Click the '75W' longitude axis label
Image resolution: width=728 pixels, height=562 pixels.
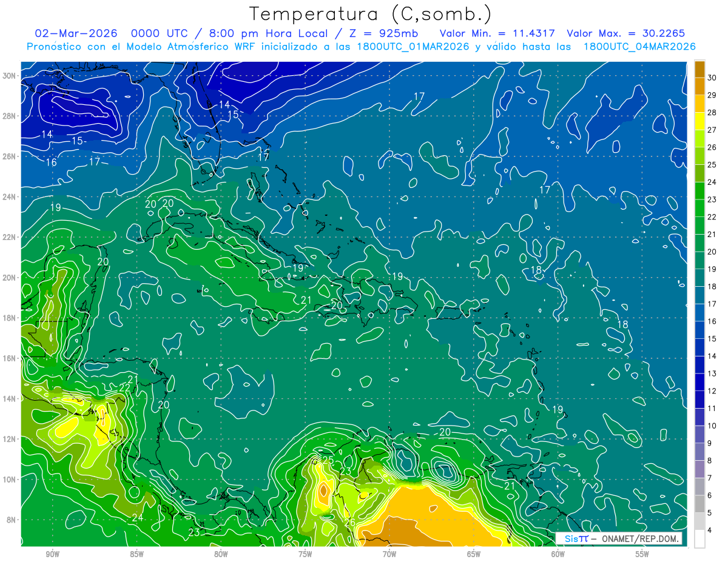pos(305,554)
